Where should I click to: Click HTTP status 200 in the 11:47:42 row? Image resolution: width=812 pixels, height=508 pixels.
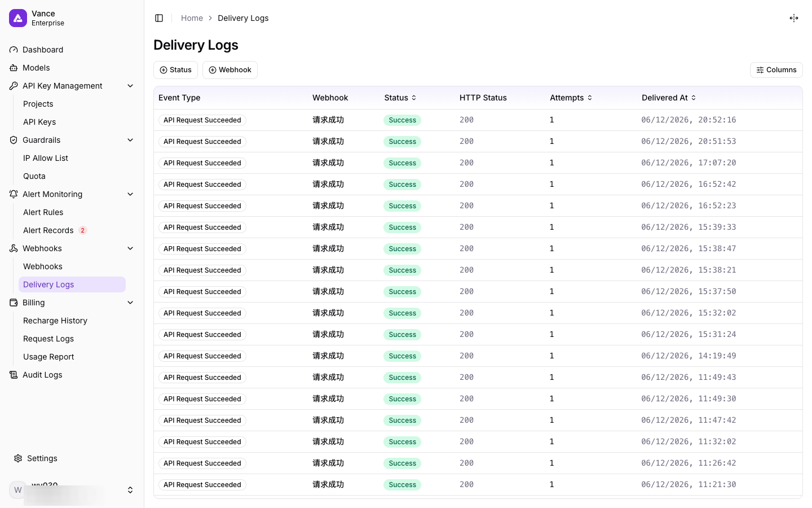tap(467, 421)
